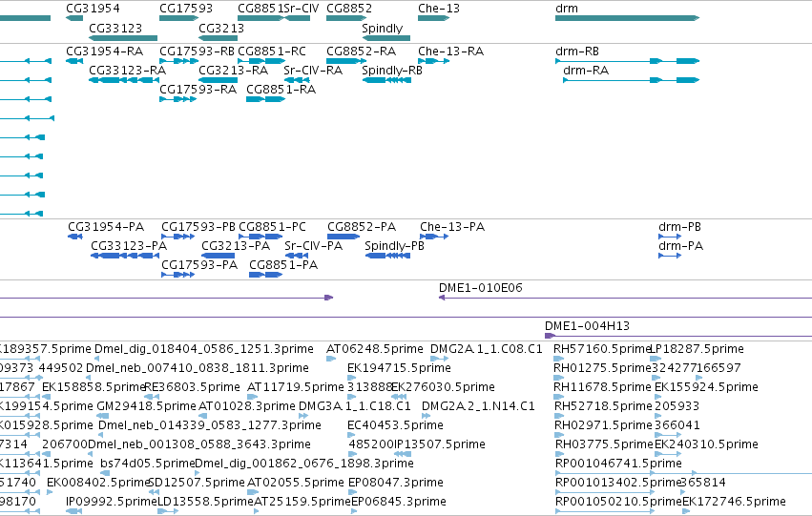Image resolution: width=812 pixels, height=516 pixels.
Task: Select the AT11719.5prime EST label
Action: [x=295, y=387]
